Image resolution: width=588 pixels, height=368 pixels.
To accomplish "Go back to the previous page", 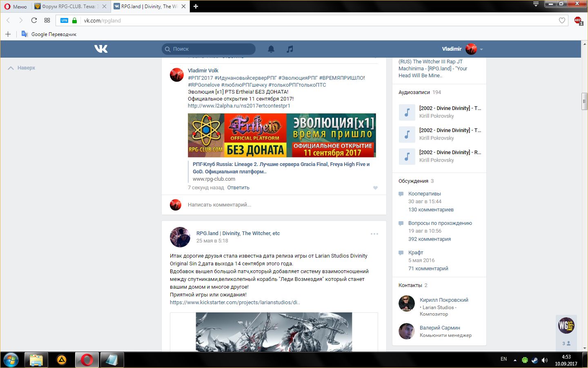I will click(8, 20).
